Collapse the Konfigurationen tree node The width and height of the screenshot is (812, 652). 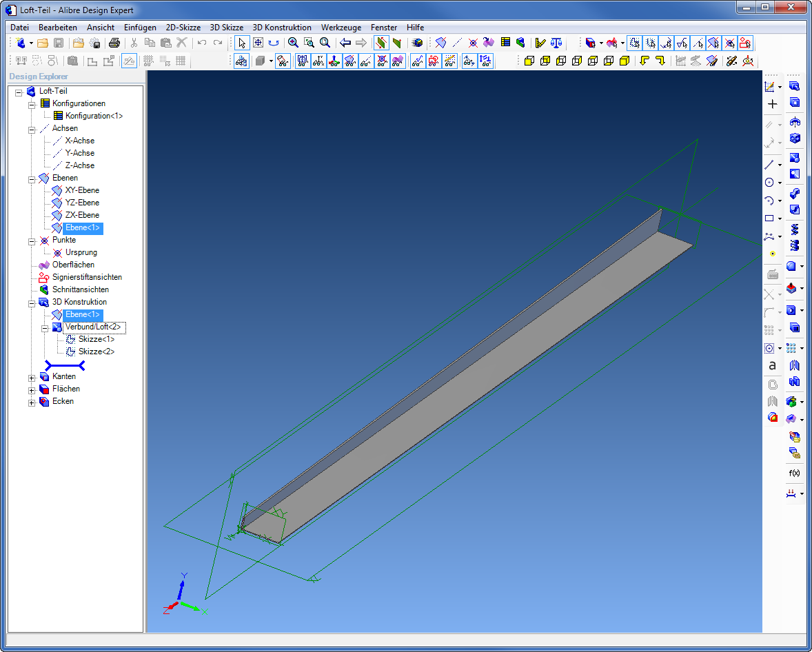tap(32, 105)
